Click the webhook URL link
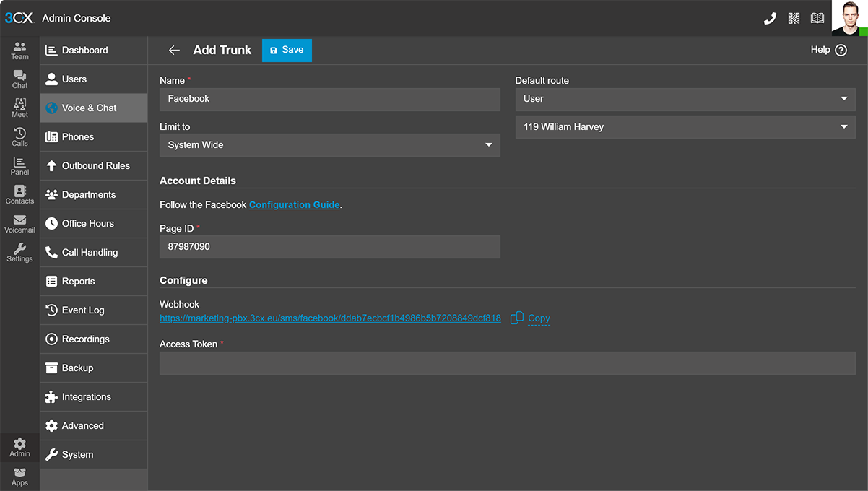 pos(330,318)
